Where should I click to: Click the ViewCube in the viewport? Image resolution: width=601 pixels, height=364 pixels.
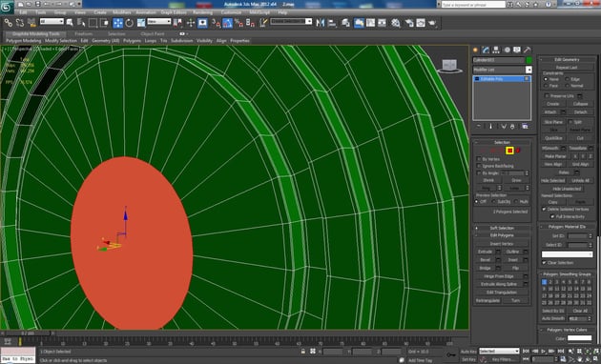click(x=449, y=66)
